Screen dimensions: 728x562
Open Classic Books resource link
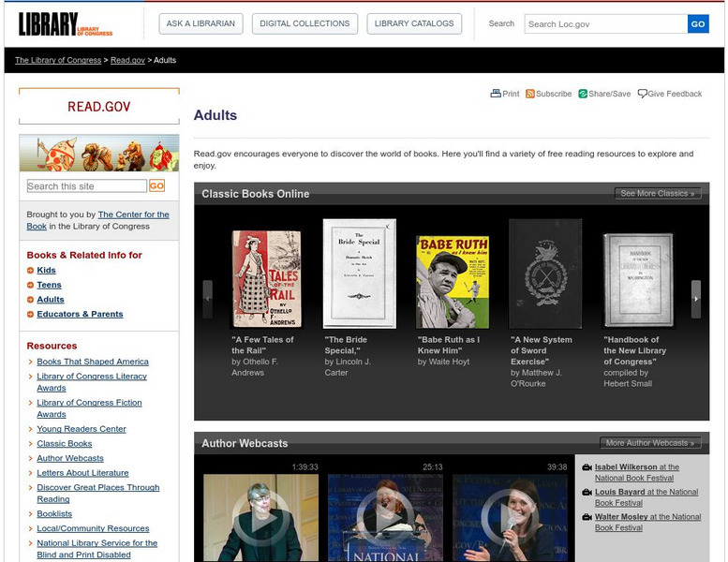point(64,444)
